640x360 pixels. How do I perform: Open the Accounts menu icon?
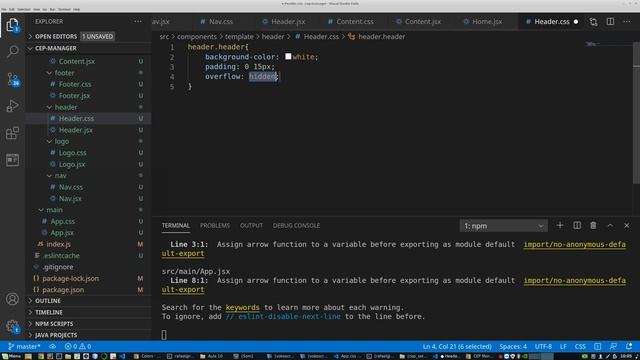[x=13, y=299]
